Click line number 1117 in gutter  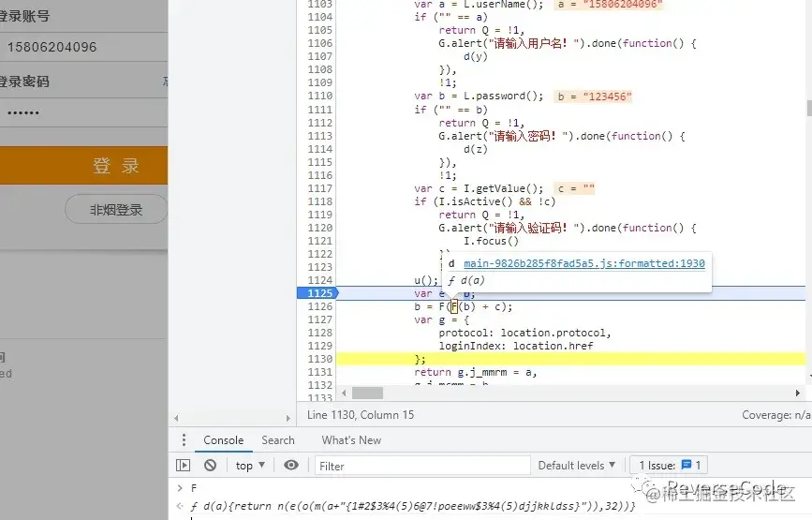319,188
